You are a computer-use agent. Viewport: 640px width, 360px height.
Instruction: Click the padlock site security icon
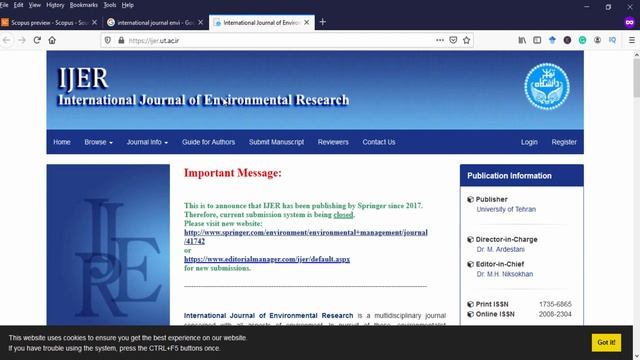coord(121,40)
